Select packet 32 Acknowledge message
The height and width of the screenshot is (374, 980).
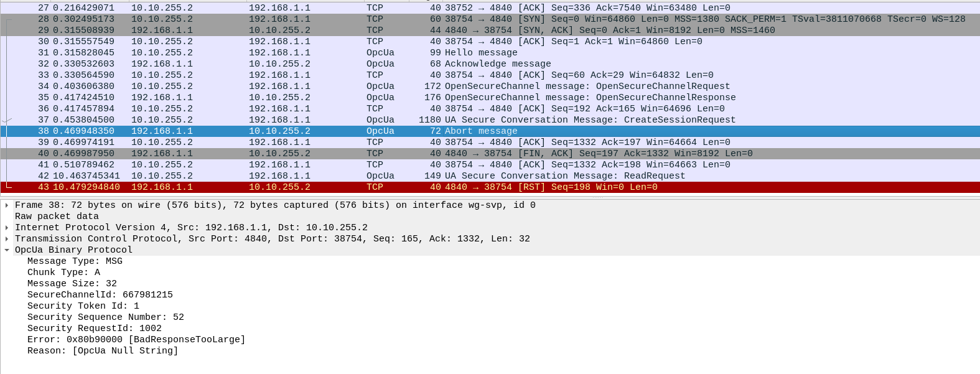[490, 64]
